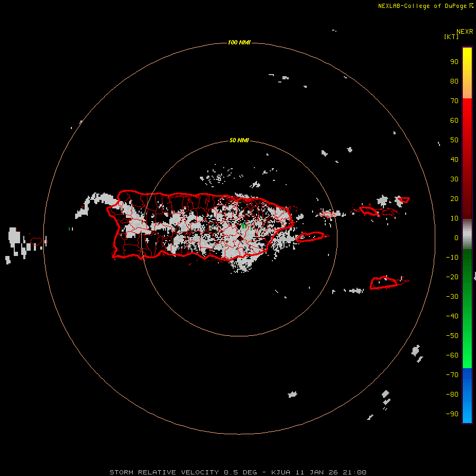Click the 40 value on velocity scale
This screenshot has width=476, height=476.
(454, 160)
